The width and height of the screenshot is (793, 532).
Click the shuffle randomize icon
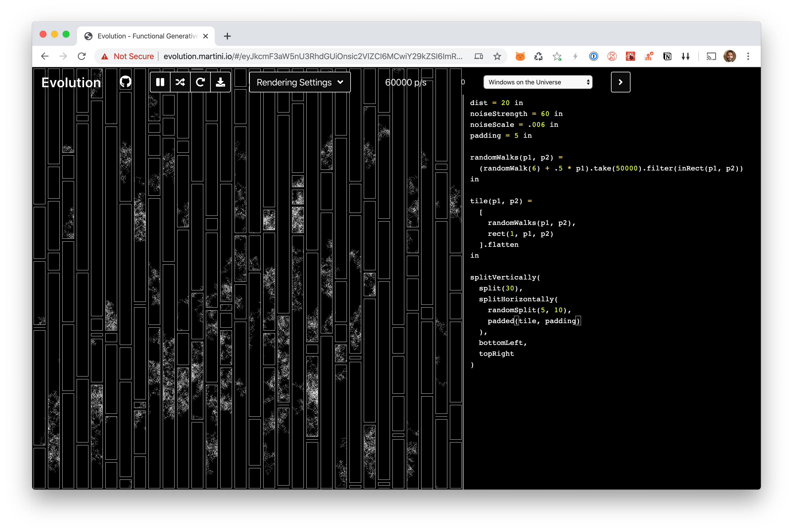pyautogui.click(x=180, y=82)
